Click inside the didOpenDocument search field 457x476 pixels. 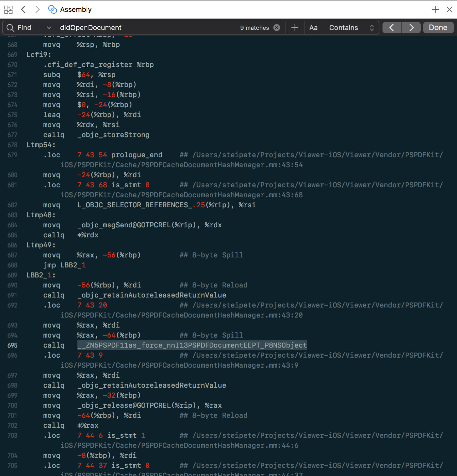coord(147,28)
